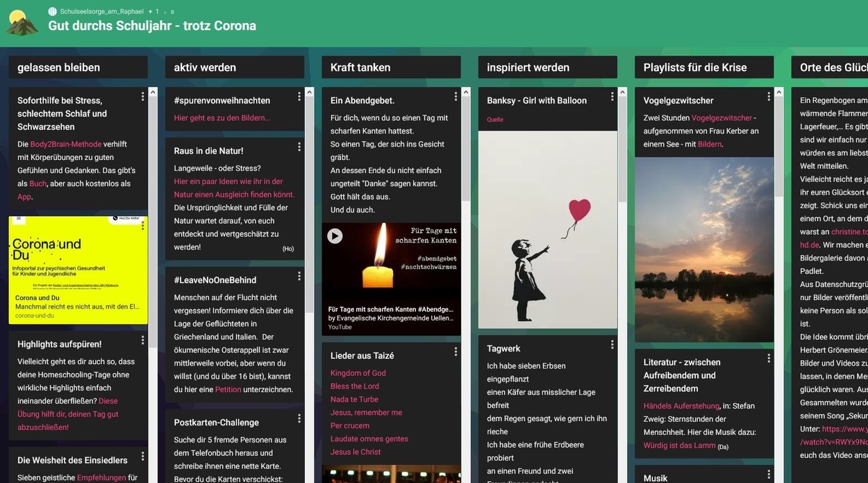Open options menu for Lieder aus Taizé post
The image size is (868, 483).
point(456,352)
